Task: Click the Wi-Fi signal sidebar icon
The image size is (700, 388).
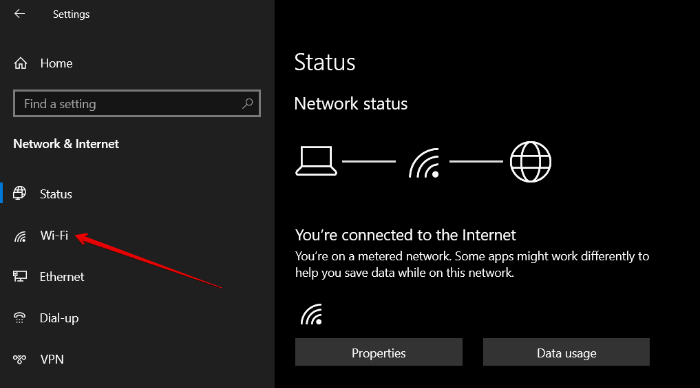Action: point(20,236)
